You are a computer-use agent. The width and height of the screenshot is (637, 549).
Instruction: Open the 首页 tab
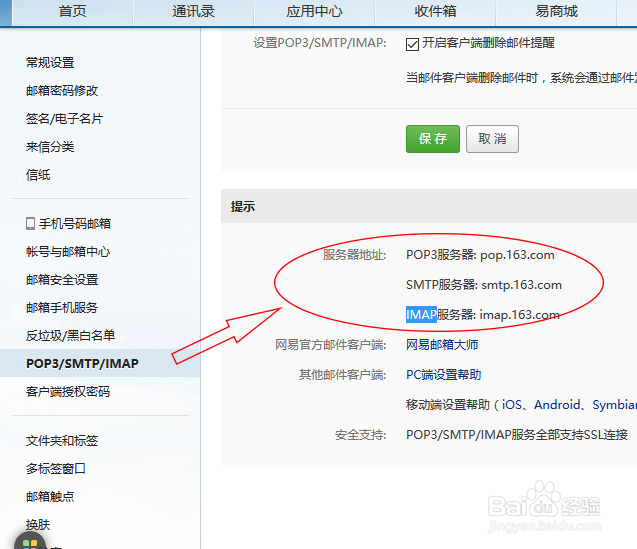pos(72,12)
